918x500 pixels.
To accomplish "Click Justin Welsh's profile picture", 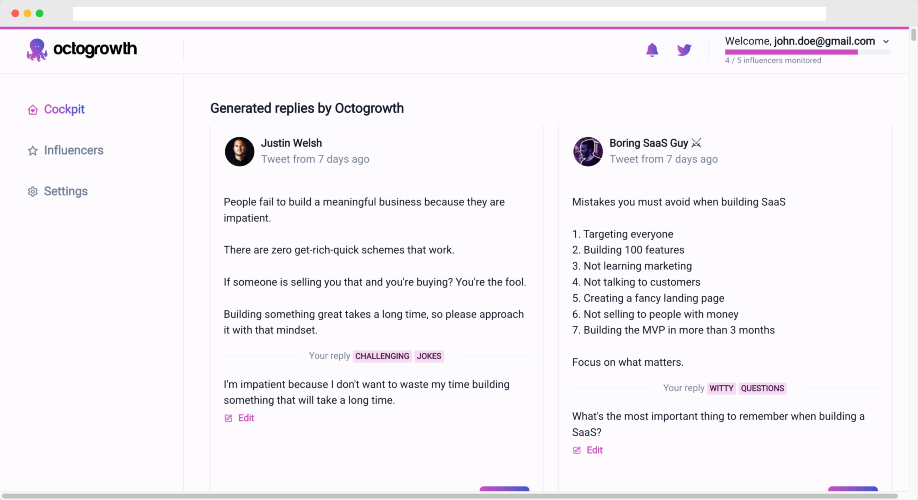I will [239, 152].
